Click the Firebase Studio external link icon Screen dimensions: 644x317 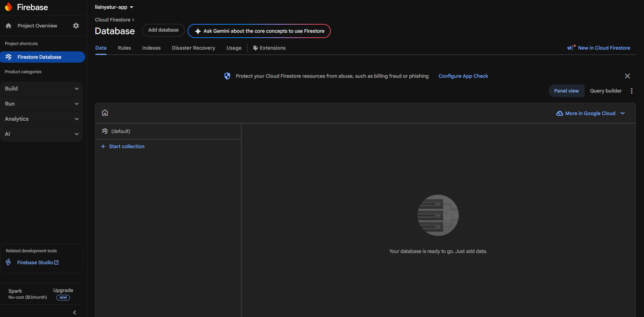coord(56,262)
